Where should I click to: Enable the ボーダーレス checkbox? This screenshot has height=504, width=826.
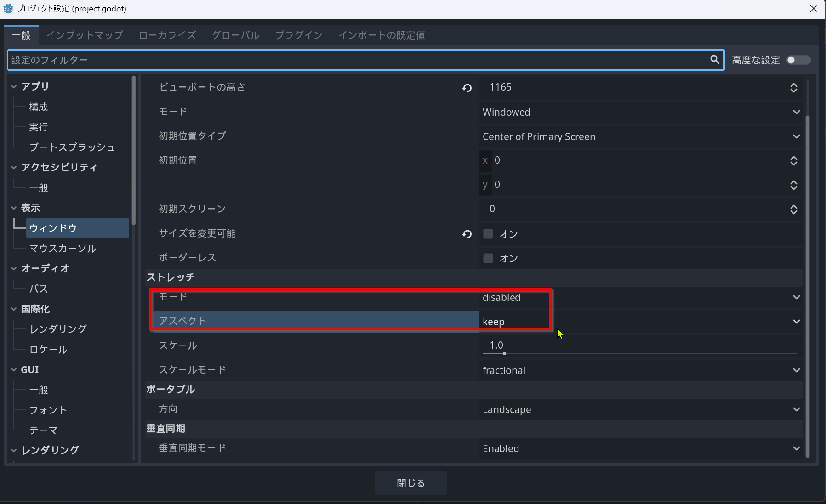(x=488, y=258)
